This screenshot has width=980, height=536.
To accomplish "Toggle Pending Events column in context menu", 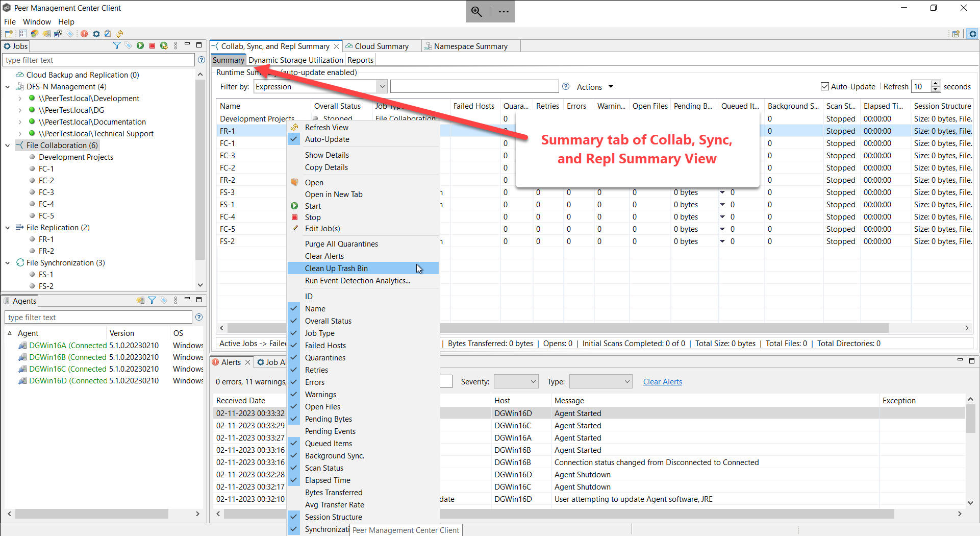I will click(330, 431).
